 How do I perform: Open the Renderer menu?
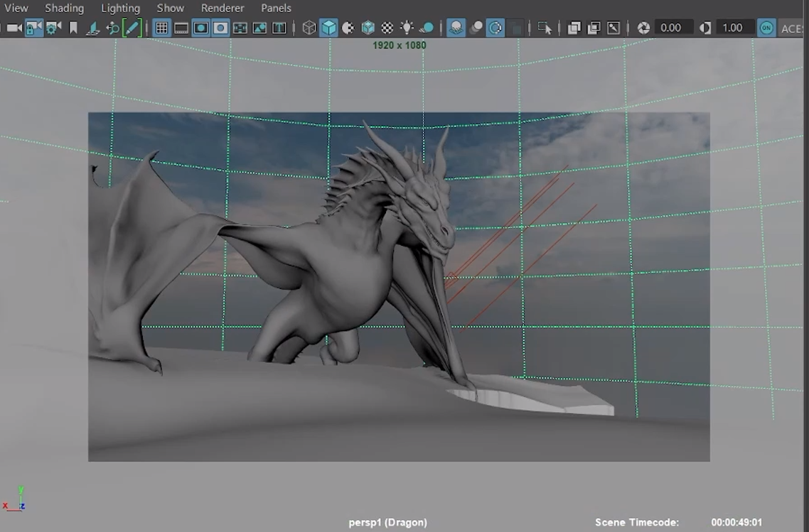tap(222, 8)
